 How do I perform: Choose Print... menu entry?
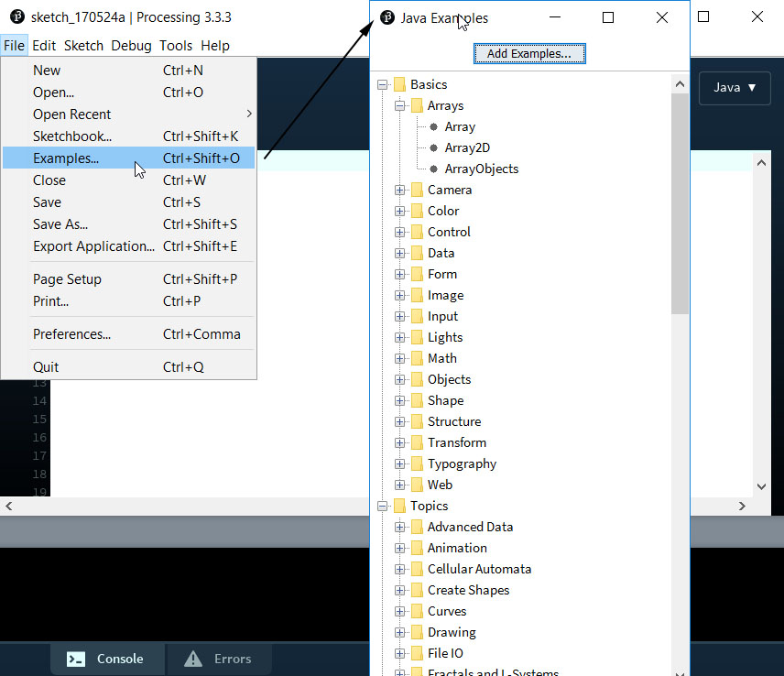pos(129,301)
